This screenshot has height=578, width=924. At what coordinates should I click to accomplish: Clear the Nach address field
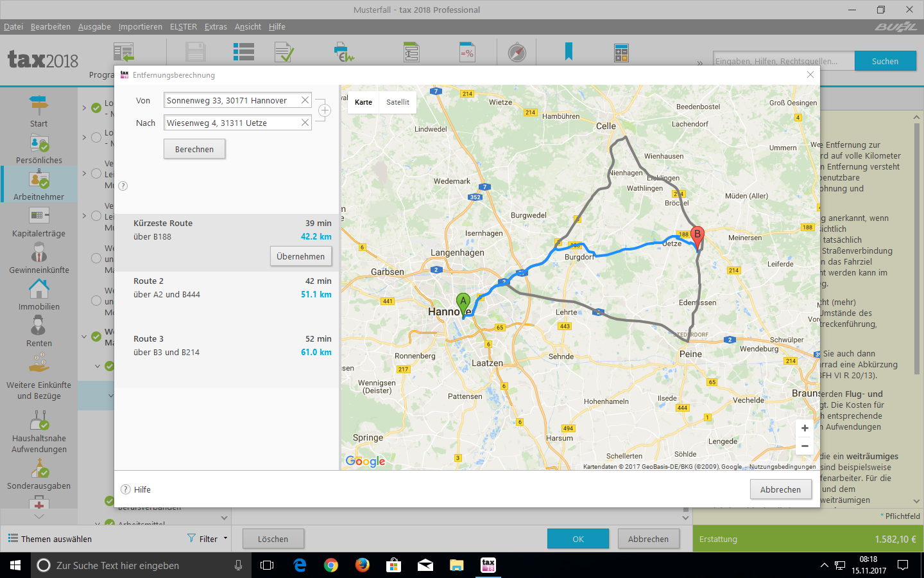click(305, 123)
